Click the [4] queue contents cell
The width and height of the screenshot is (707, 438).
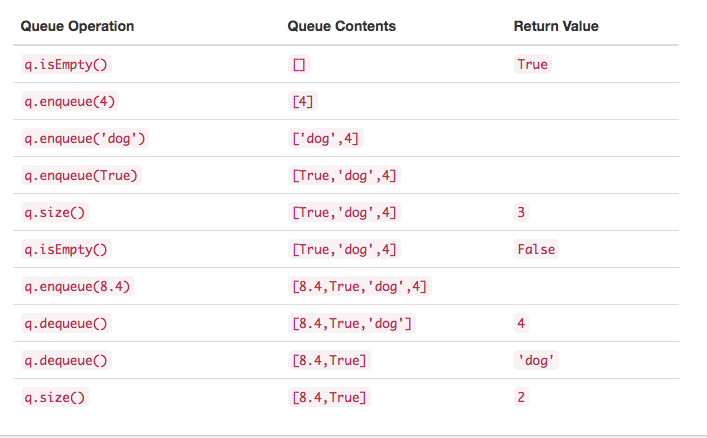click(303, 101)
